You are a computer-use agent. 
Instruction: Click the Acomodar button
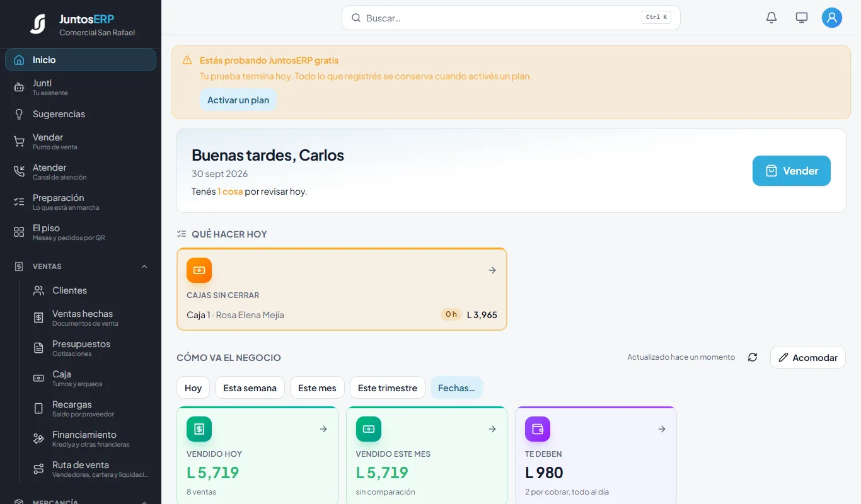pyautogui.click(x=808, y=357)
